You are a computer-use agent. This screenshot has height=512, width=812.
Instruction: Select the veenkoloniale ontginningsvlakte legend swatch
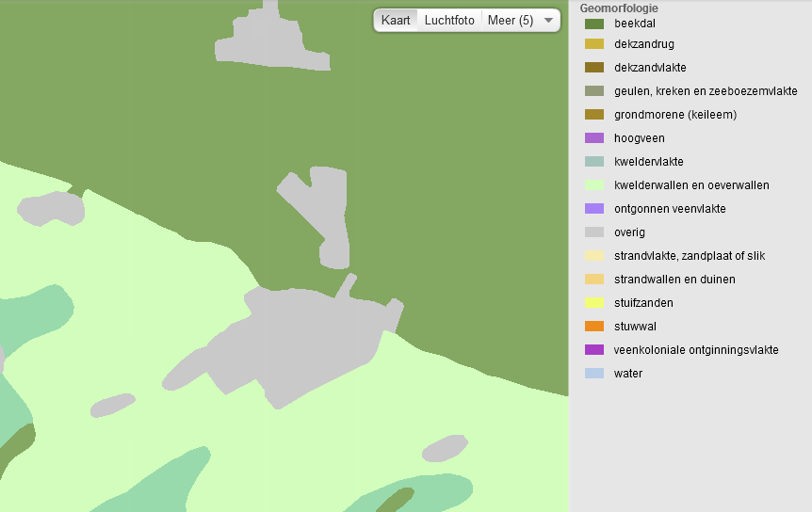coord(593,350)
